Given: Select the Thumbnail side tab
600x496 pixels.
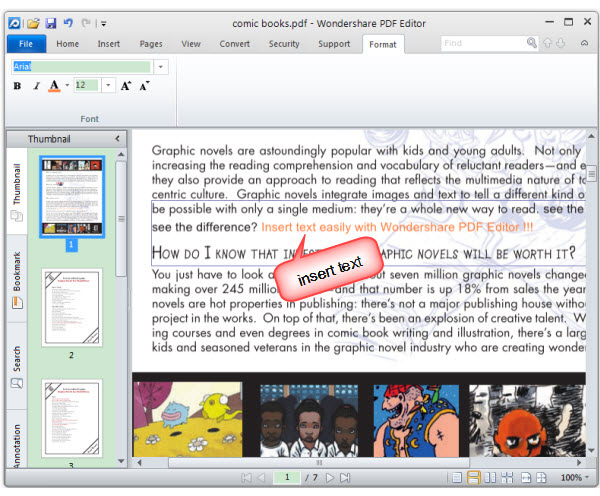Looking at the screenshot, I should (16, 191).
